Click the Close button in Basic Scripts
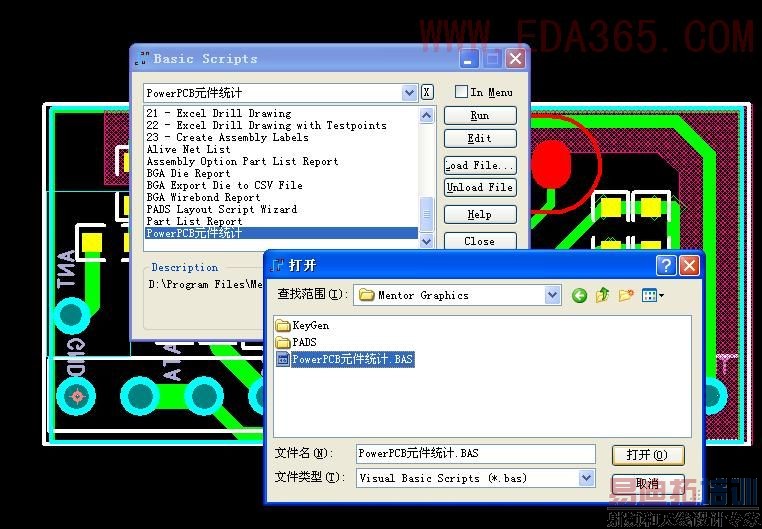762x529 pixels. (480, 241)
